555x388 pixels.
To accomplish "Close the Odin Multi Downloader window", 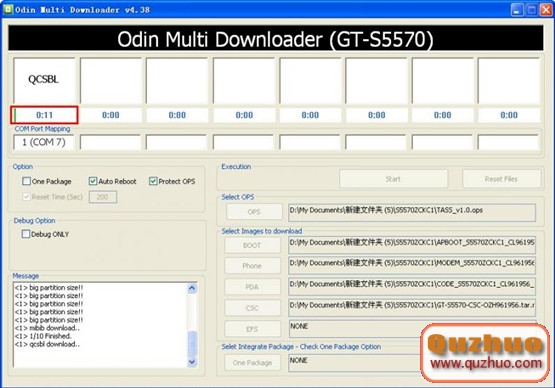I will click(x=545, y=10).
